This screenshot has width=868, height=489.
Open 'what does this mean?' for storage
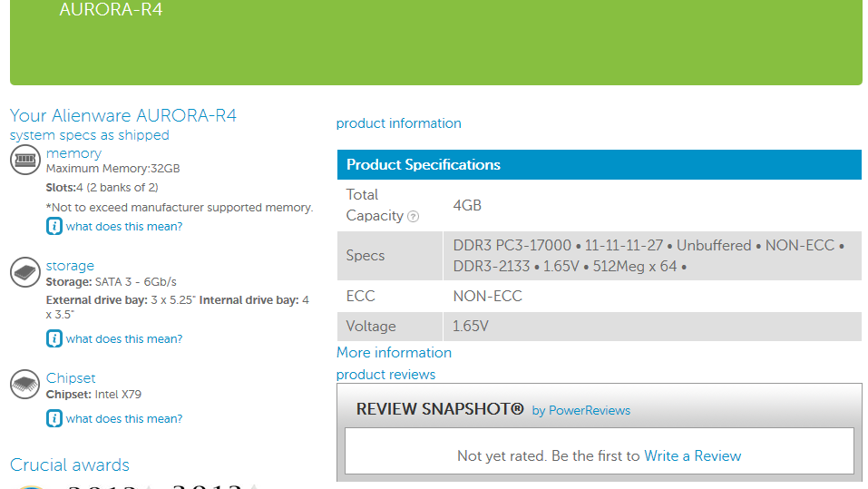[124, 339]
